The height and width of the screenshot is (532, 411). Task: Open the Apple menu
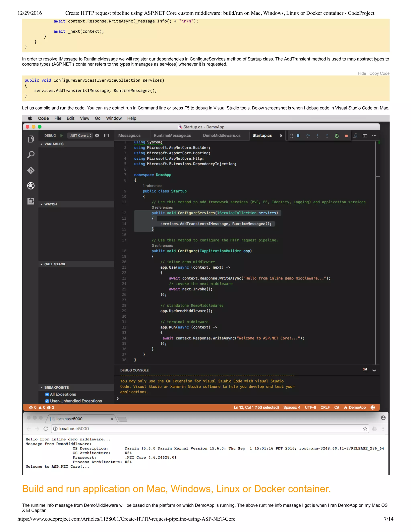[x=30, y=118]
